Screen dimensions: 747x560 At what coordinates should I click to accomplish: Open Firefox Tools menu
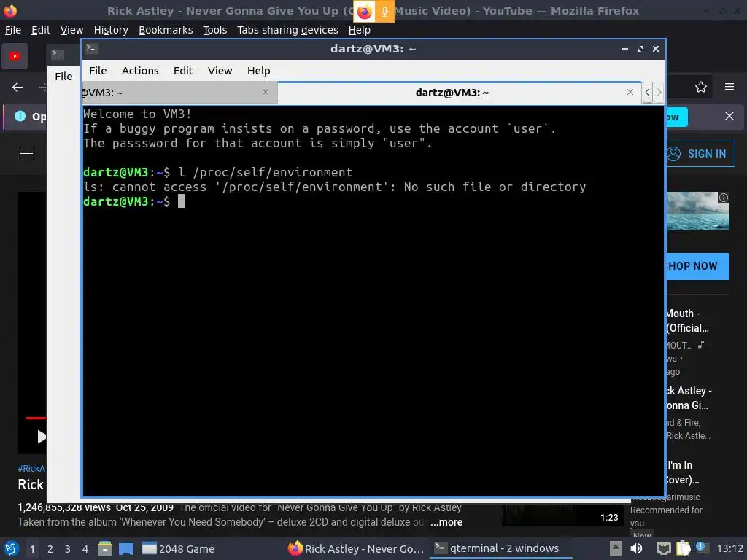click(x=215, y=30)
